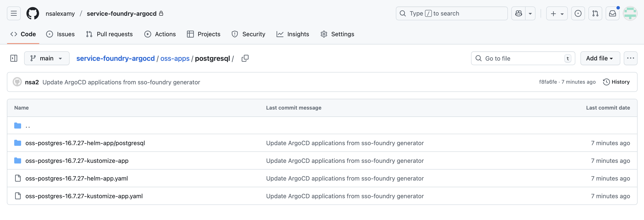Expand the file tree side panel
This screenshot has width=644, height=220.
[14, 58]
